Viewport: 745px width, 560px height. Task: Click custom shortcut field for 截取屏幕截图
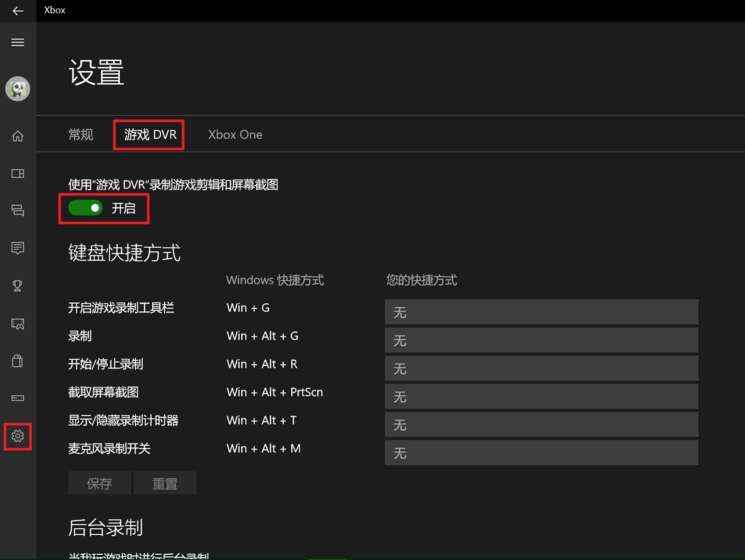(541, 397)
